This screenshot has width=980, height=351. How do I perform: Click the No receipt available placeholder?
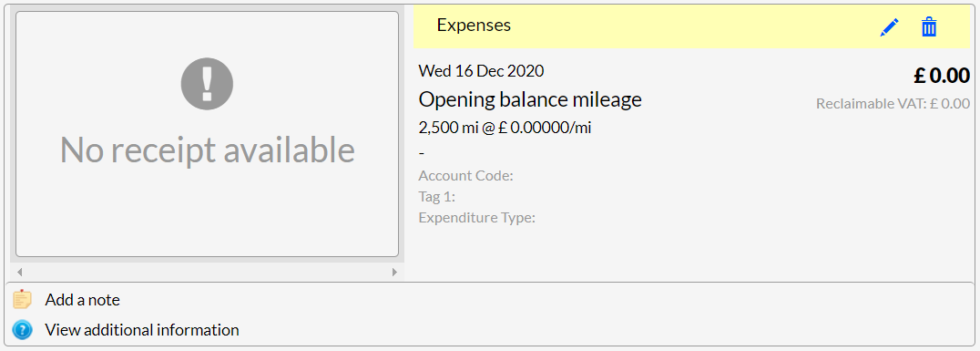207,134
